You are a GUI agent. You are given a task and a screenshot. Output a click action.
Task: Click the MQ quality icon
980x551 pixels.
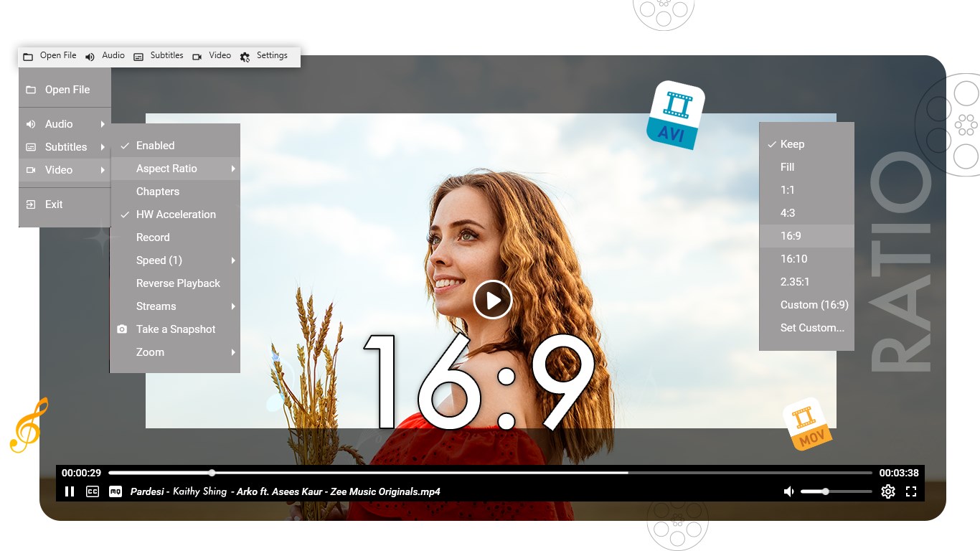pos(116,491)
